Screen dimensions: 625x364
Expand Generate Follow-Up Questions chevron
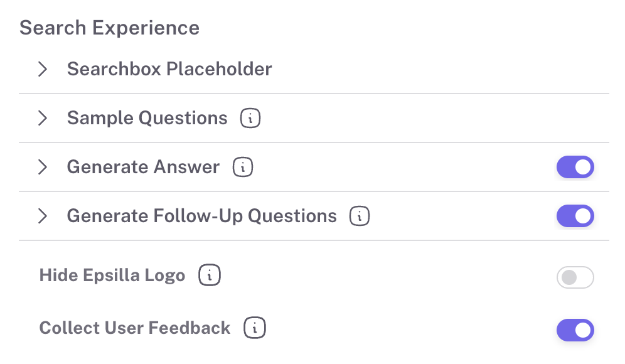(43, 216)
